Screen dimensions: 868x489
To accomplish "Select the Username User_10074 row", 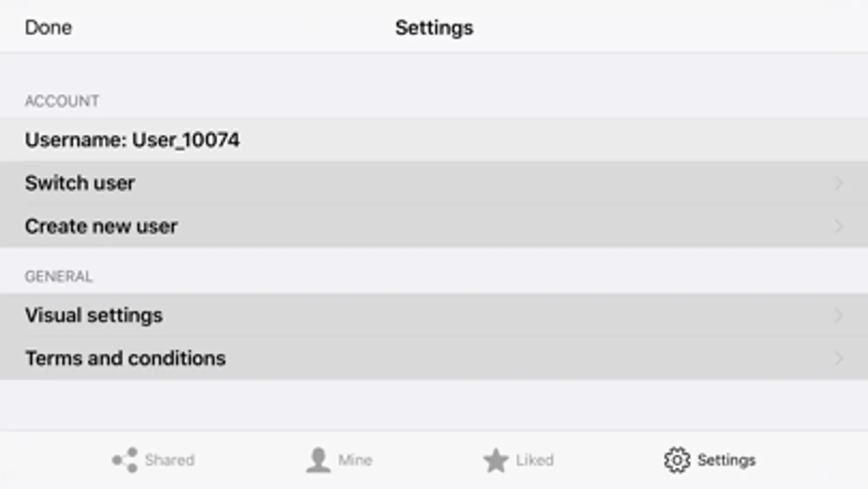I will point(434,140).
